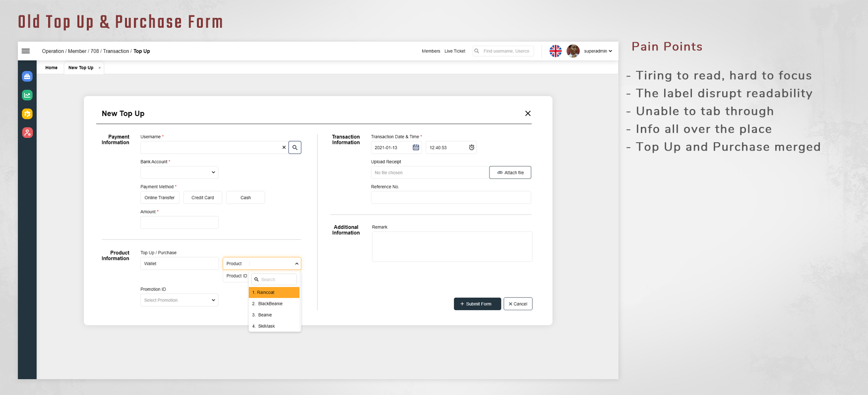Screen dimensions: 868x395
Task: Click the Attach file button
Action: [510, 172]
